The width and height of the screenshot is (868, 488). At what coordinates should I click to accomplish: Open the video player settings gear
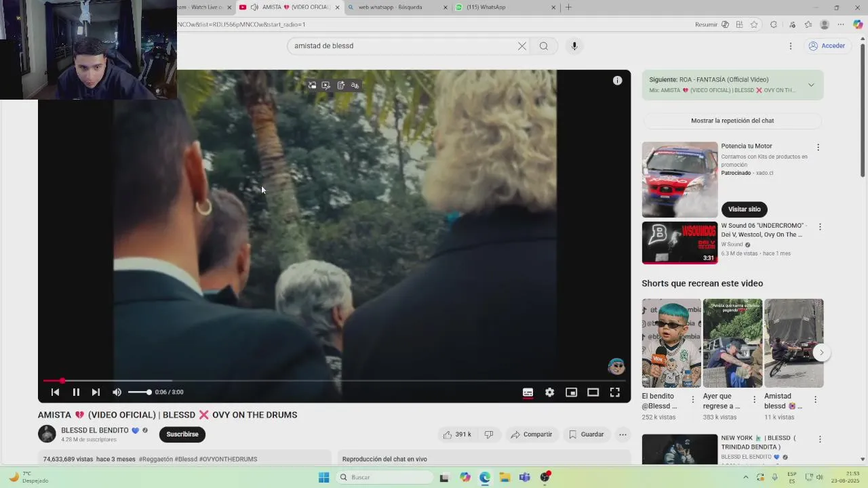[x=549, y=392]
